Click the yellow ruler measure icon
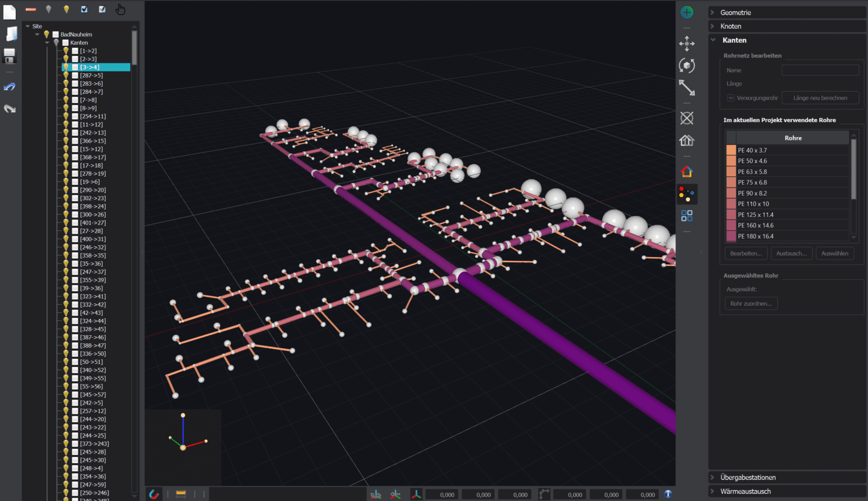The height and width of the screenshot is (501, 868). [181, 494]
